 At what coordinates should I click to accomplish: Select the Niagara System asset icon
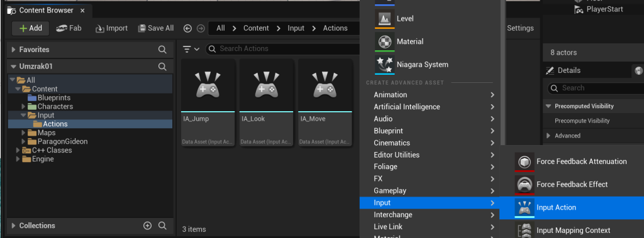(385, 65)
